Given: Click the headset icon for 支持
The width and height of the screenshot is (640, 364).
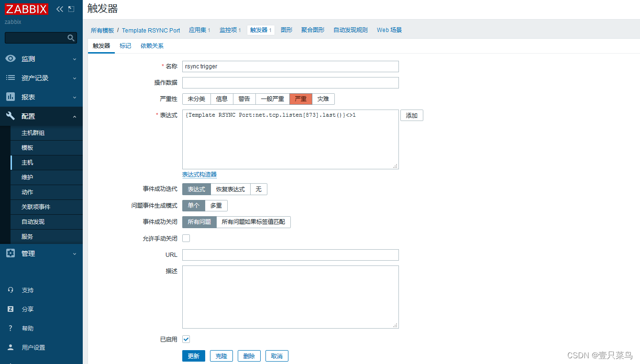Looking at the screenshot, I should click(x=11, y=290).
